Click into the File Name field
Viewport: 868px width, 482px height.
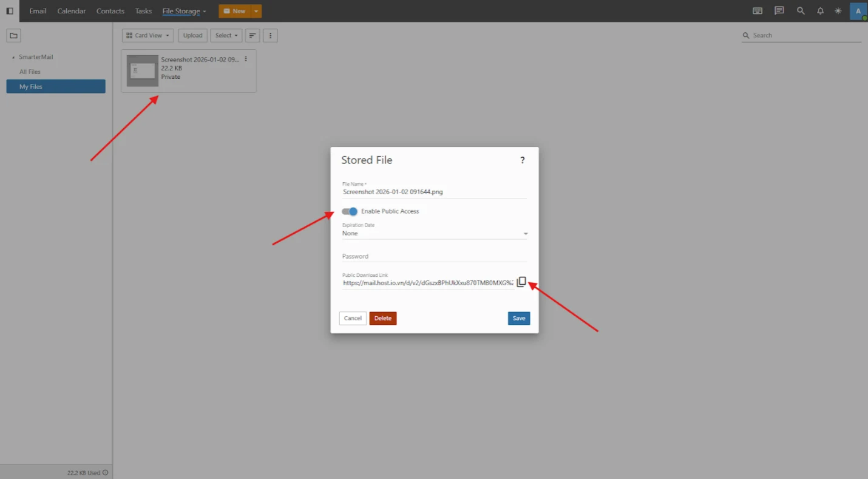tap(435, 192)
